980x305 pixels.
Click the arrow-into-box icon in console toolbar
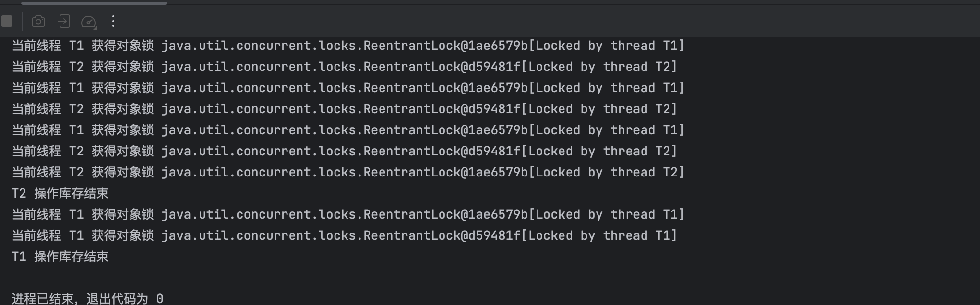(64, 21)
